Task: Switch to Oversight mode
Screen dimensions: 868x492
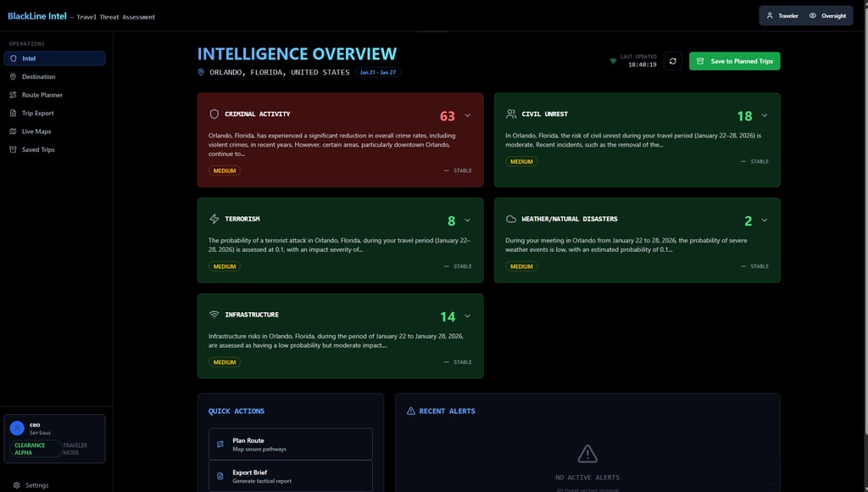Action: 827,15
